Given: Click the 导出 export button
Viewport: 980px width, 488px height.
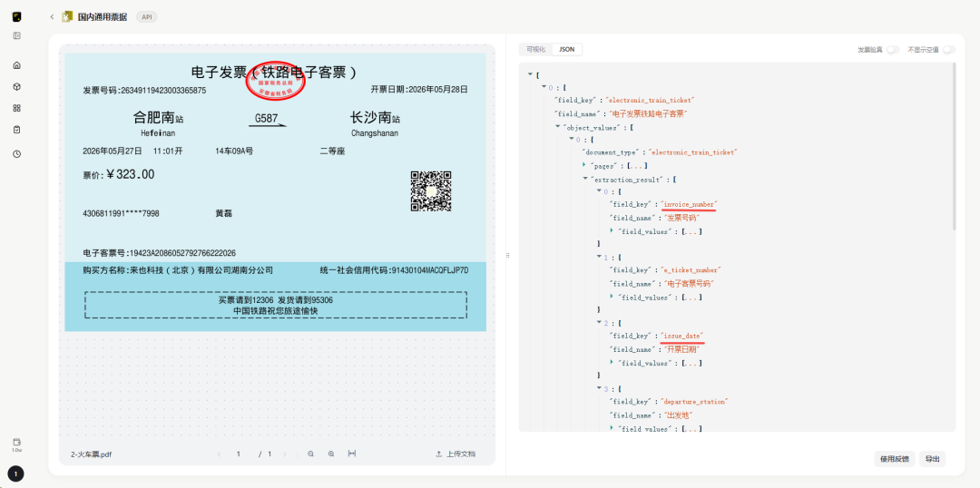Looking at the screenshot, I should (933, 459).
